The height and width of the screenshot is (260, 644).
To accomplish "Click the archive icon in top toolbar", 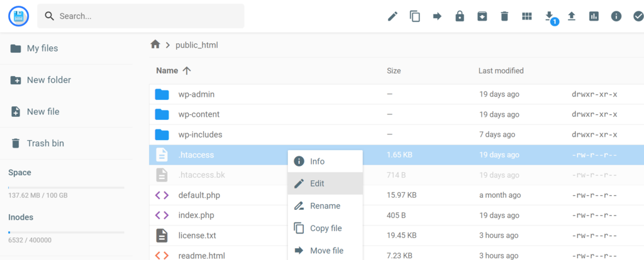I will click(x=482, y=16).
